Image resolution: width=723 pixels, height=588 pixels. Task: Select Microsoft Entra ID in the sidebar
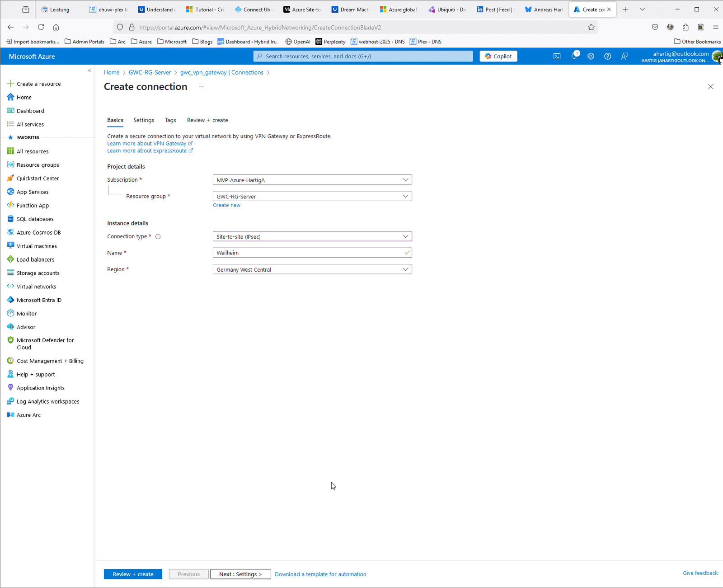pyautogui.click(x=39, y=300)
